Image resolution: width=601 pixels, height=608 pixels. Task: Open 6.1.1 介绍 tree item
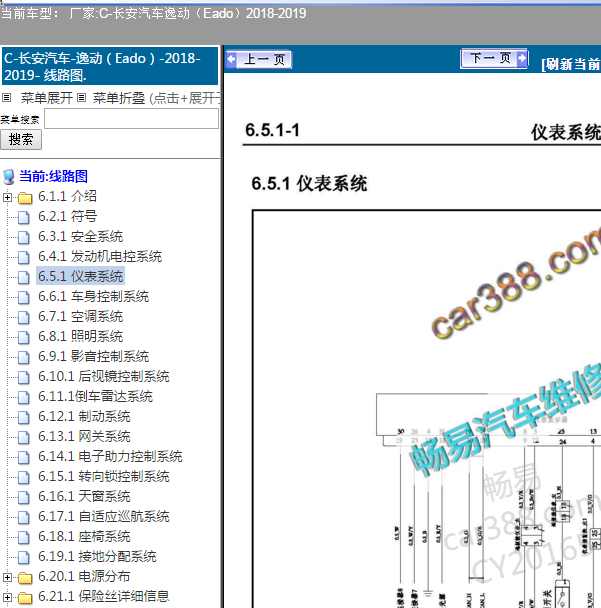[67, 196]
